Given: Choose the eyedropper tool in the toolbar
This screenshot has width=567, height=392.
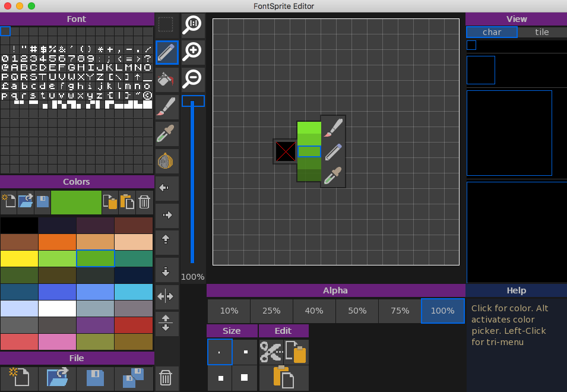Looking at the screenshot, I should click(167, 134).
